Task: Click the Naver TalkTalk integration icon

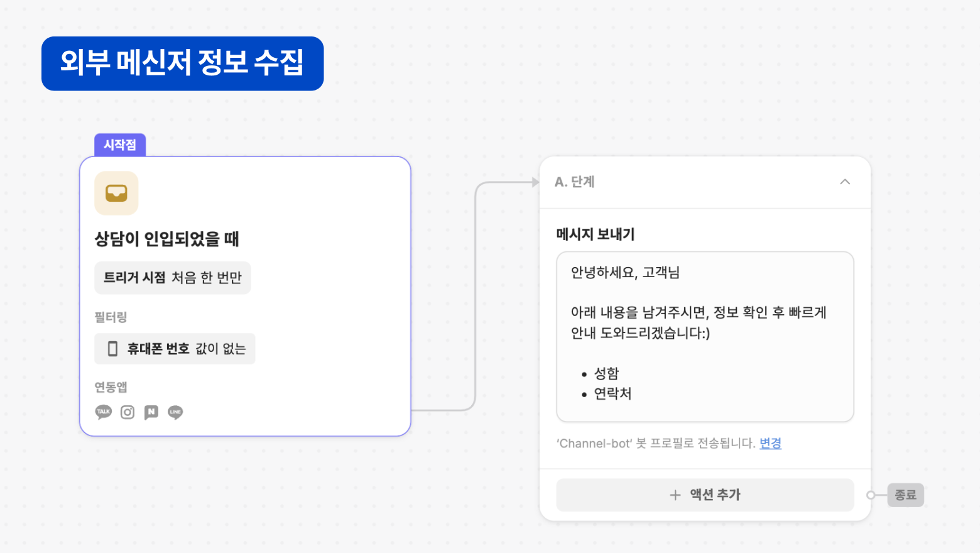Action: point(151,412)
